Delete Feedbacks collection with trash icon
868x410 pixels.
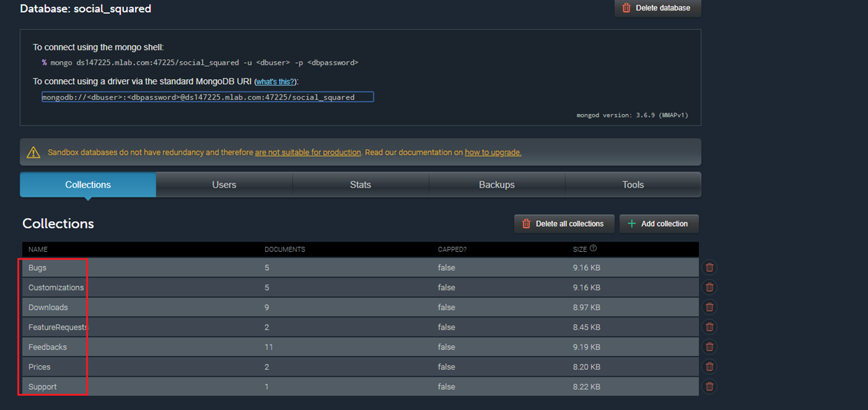(709, 346)
